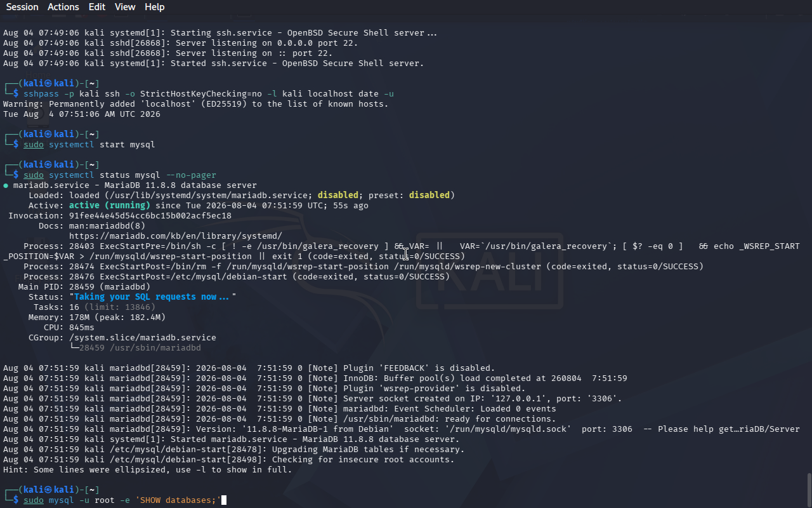Viewport: 812px width, 508px height.
Task: Click the 'Taking your SQL requests now...' status
Action: pos(153,297)
